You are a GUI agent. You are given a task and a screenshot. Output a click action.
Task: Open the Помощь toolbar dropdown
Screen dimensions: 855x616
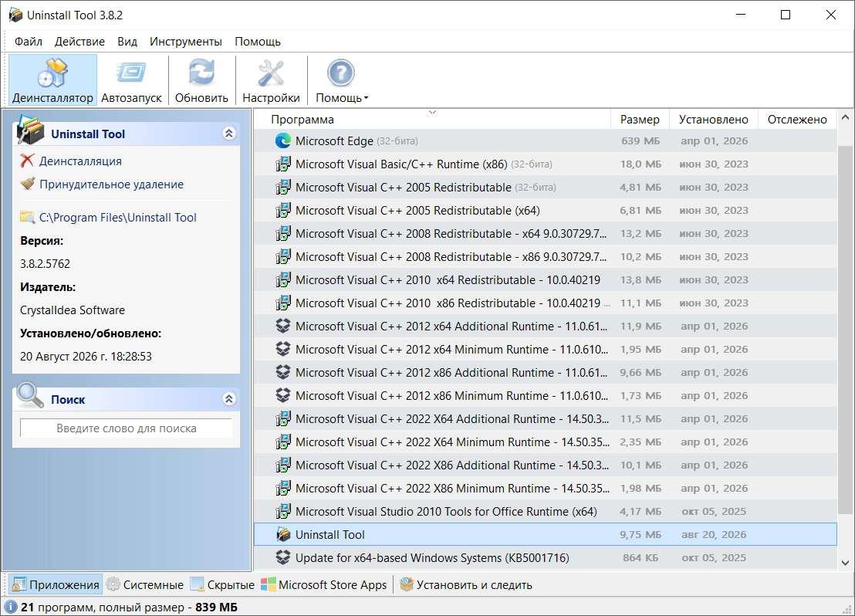point(341,80)
